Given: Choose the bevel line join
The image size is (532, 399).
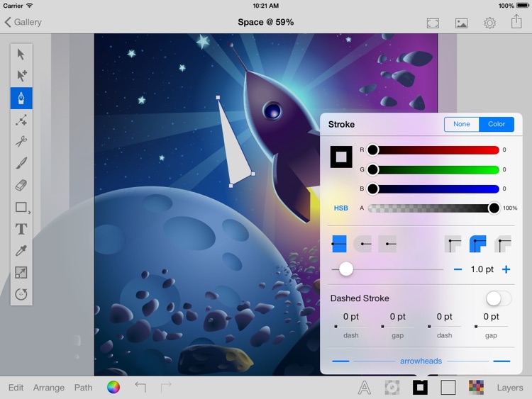Looking at the screenshot, I should point(502,244).
